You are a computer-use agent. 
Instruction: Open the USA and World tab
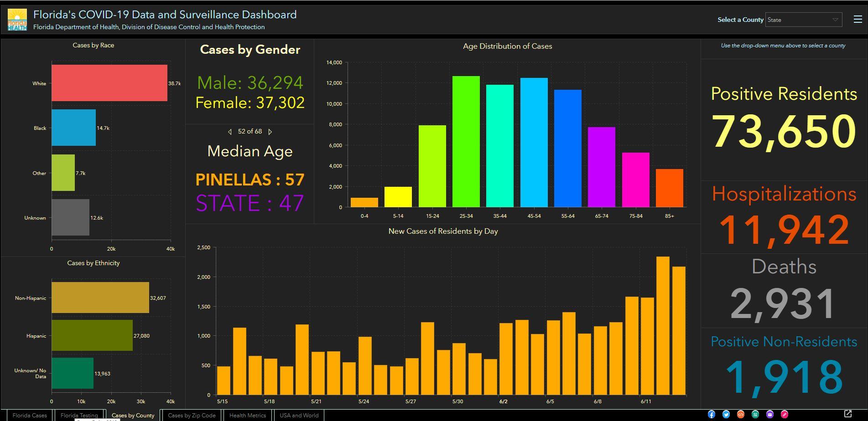click(299, 415)
